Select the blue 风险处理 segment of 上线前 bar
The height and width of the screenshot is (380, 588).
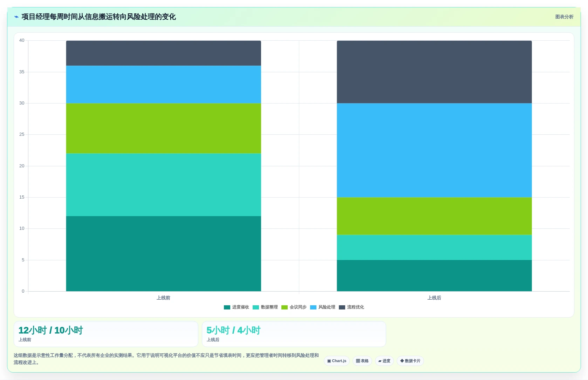pyautogui.click(x=164, y=85)
